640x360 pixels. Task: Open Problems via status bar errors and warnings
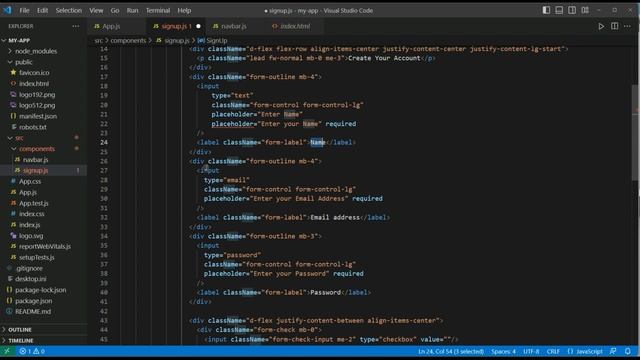(x=32, y=351)
